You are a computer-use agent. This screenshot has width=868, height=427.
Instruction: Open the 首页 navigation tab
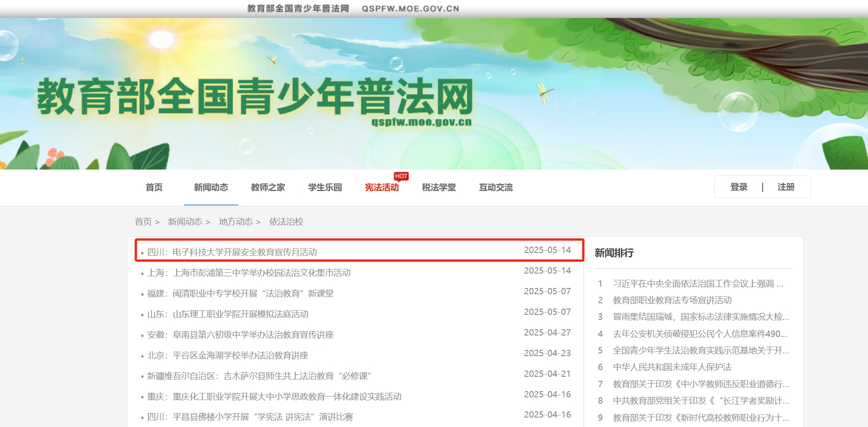(x=154, y=187)
